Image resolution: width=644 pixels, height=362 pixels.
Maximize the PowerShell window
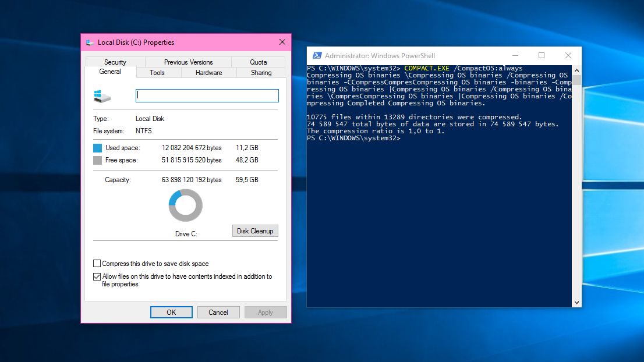click(542, 55)
